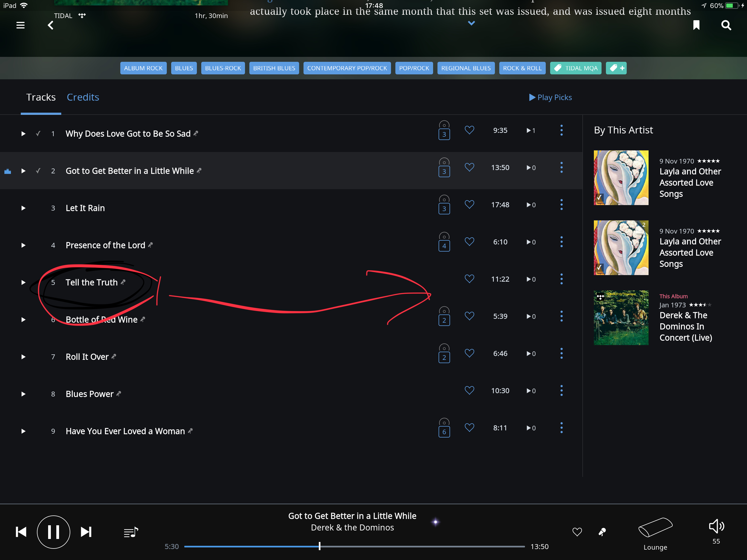747x560 pixels.
Task: Select the Lounge audio zone icon
Action: [655, 527]
